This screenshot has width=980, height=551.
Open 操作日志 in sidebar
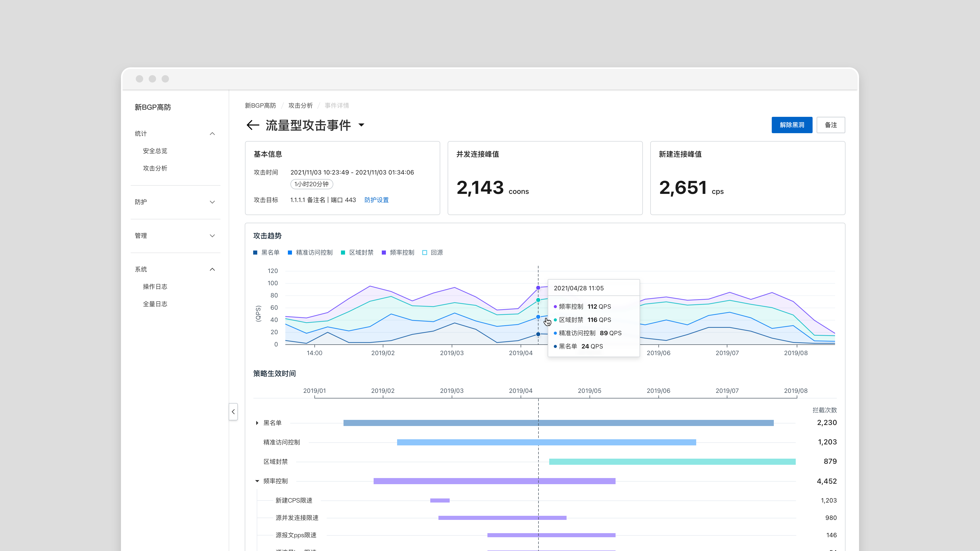pyautogui.click(x=155, y=287)
